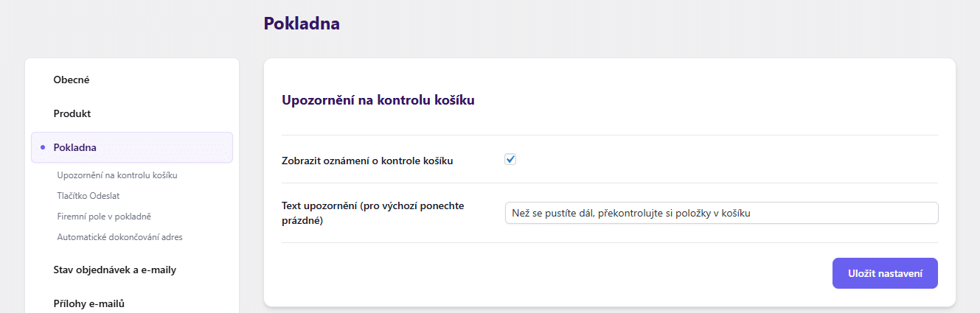Navigate to Automatické dokončování adres

click(x=119, y=237)
